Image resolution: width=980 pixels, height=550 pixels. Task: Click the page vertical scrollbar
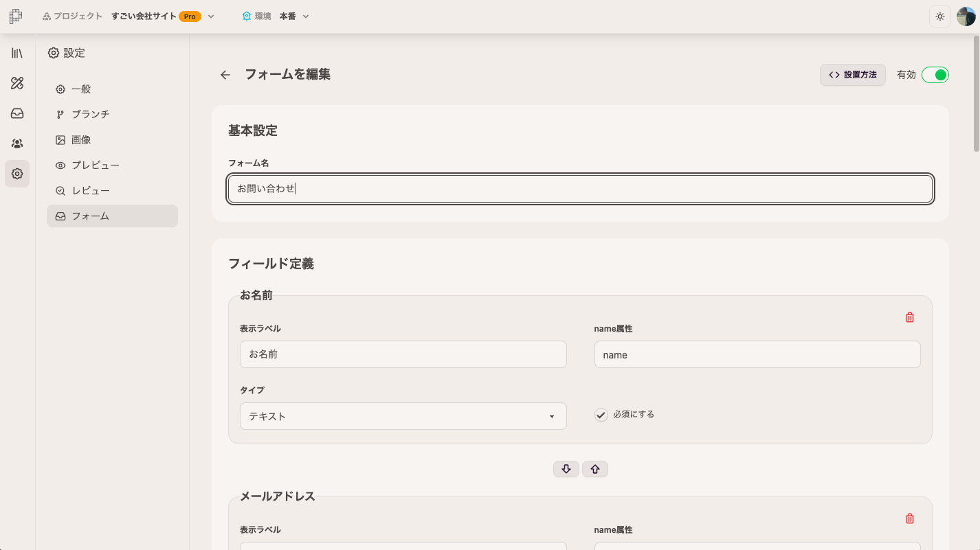pos(976,93)
